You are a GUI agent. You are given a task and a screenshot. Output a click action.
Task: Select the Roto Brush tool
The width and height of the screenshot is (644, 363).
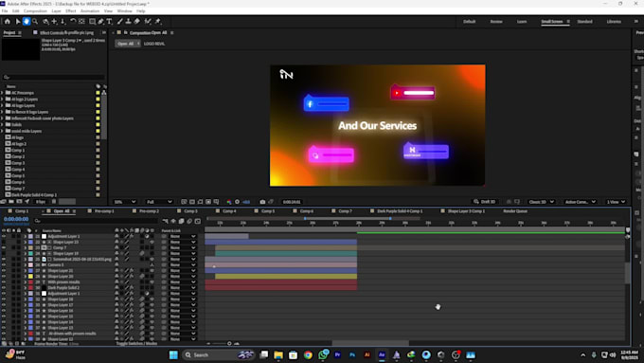point(148,22)
